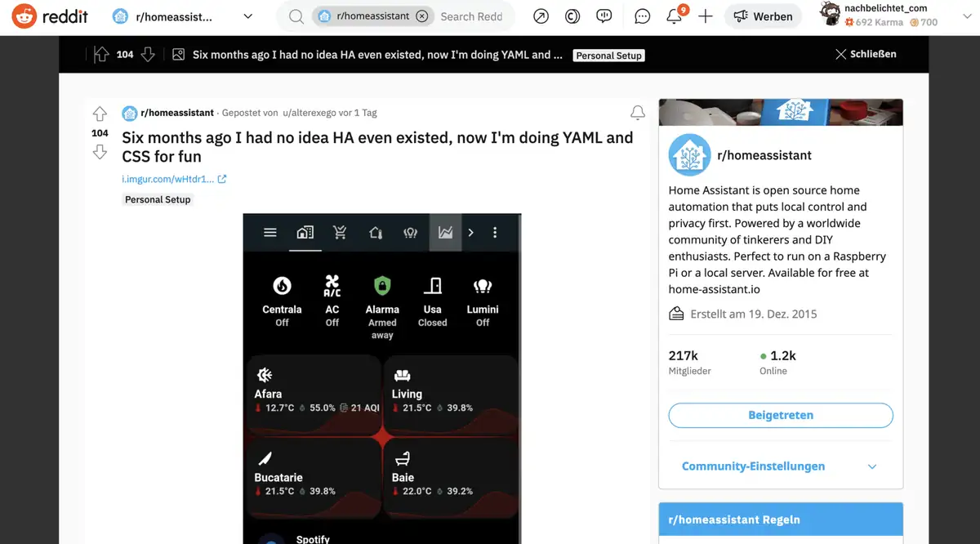The image size is (980, 544).
Task: Toggle the Beigetreten membership button
Action: [x=780, y=415]
